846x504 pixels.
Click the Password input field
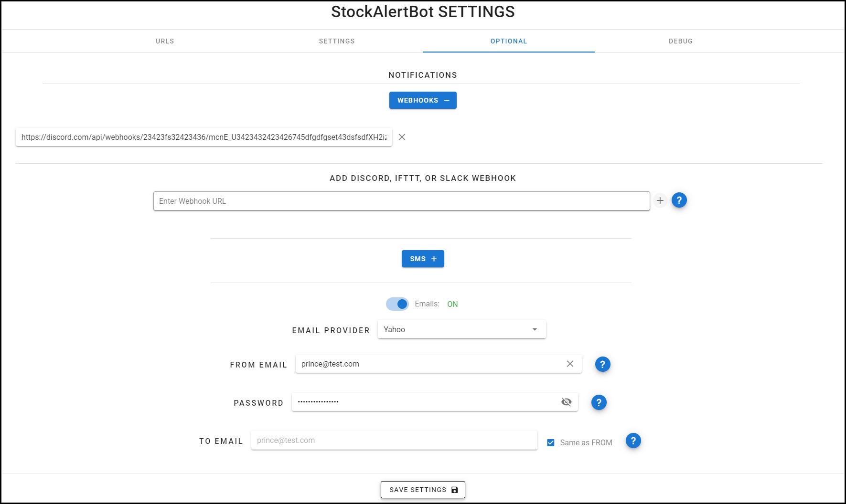pos(425,402)
